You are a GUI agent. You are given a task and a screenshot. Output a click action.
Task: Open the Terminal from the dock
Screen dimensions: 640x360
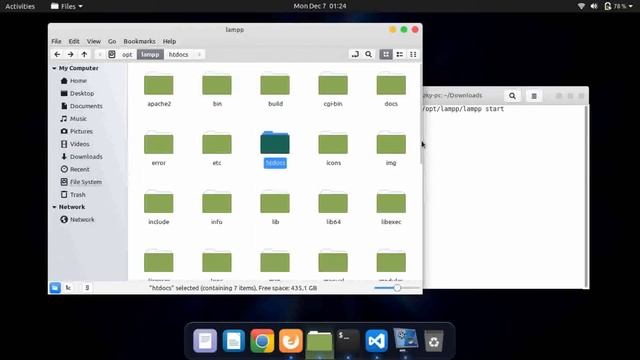(348, 341)
